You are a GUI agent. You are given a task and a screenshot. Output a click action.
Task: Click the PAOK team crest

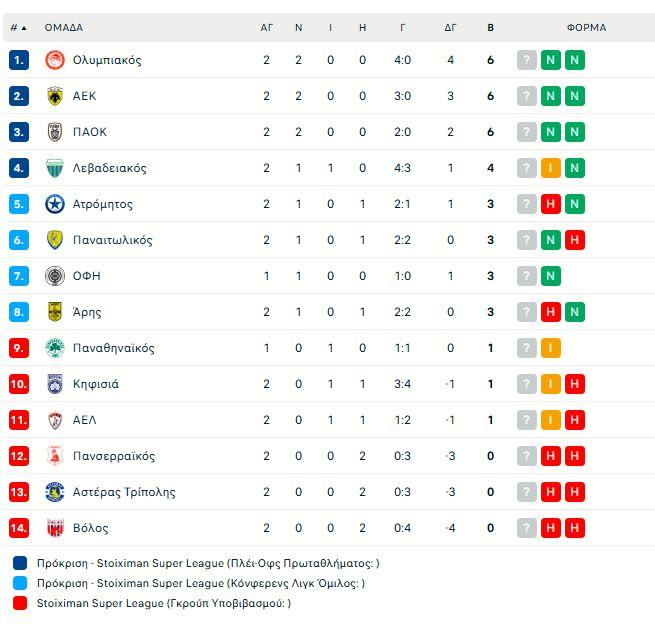[55, 132]
